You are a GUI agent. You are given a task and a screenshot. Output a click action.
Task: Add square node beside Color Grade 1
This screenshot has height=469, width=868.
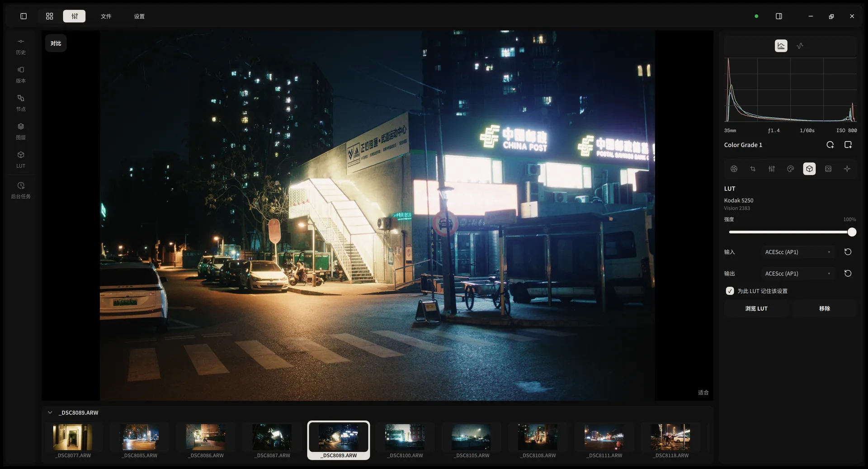848,145
